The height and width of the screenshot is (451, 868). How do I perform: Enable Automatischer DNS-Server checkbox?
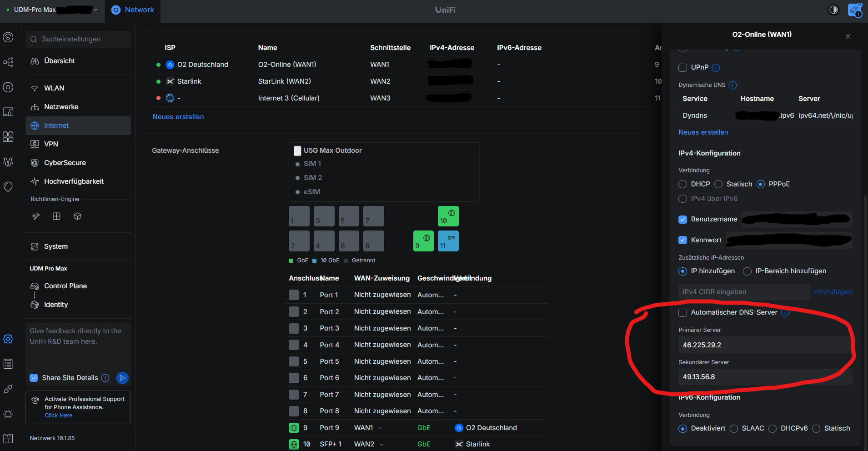682,313
